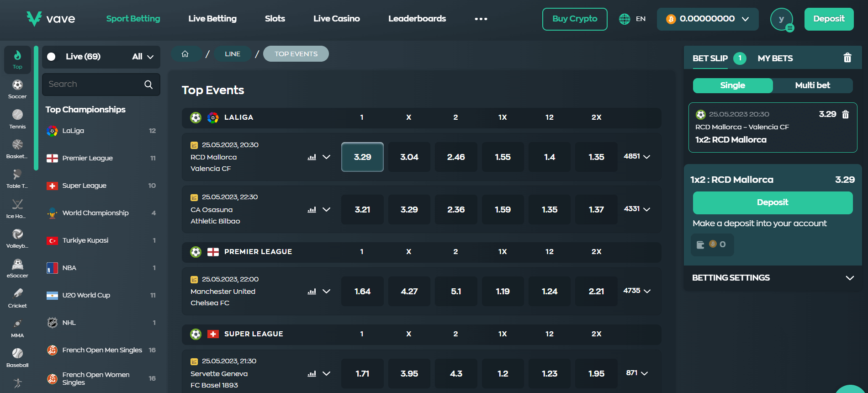The width and height of the screenshot is (868, 393).
Task: Clear bet slip with top trash icon
Action: point(847,58)
